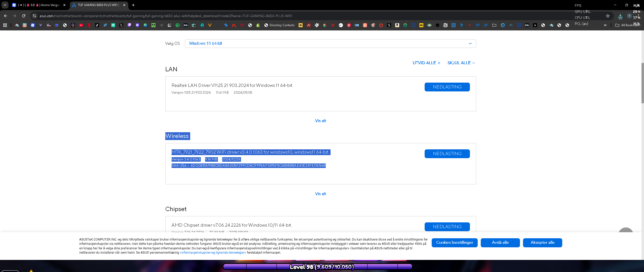The width and height of the screenshot is (644, 272).
Task: Open the profile avatar T icon
Action: click(629, 16)
